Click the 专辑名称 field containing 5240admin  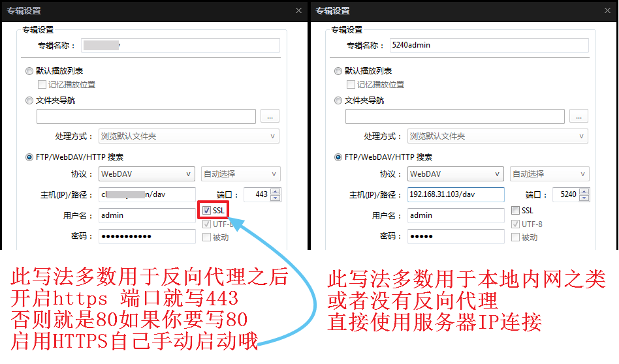point(488,46)
